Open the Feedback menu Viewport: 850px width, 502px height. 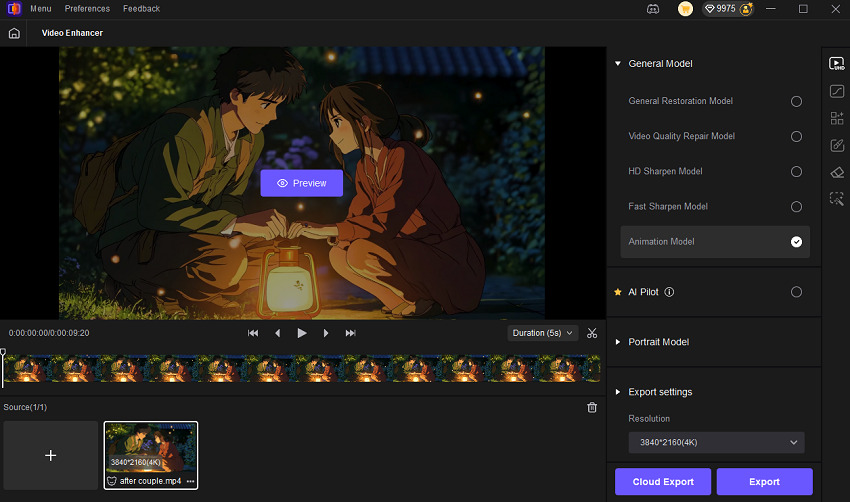(141, 9)
